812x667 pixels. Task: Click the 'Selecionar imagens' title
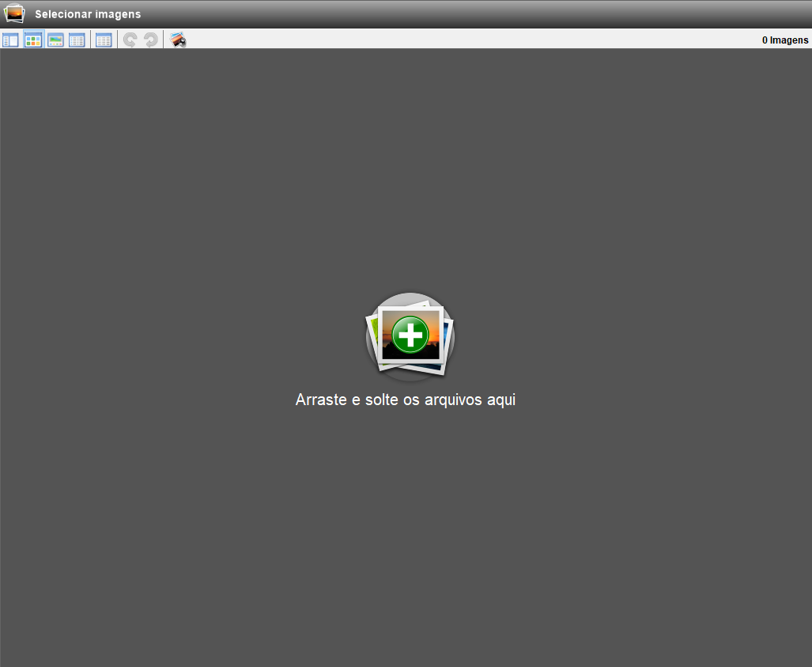pyautogui.click(x=88, y=14)
